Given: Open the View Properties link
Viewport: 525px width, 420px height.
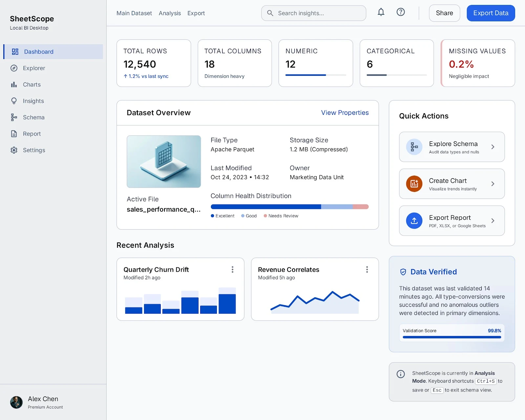Looking at the screenshot, I should (x=345, y=113).
